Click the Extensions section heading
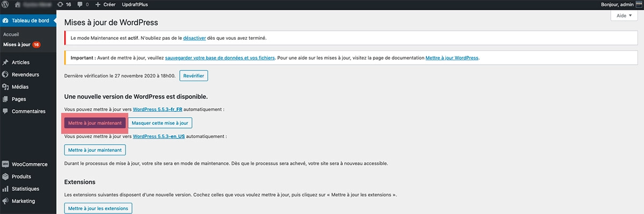 click(x=79, y=182)
